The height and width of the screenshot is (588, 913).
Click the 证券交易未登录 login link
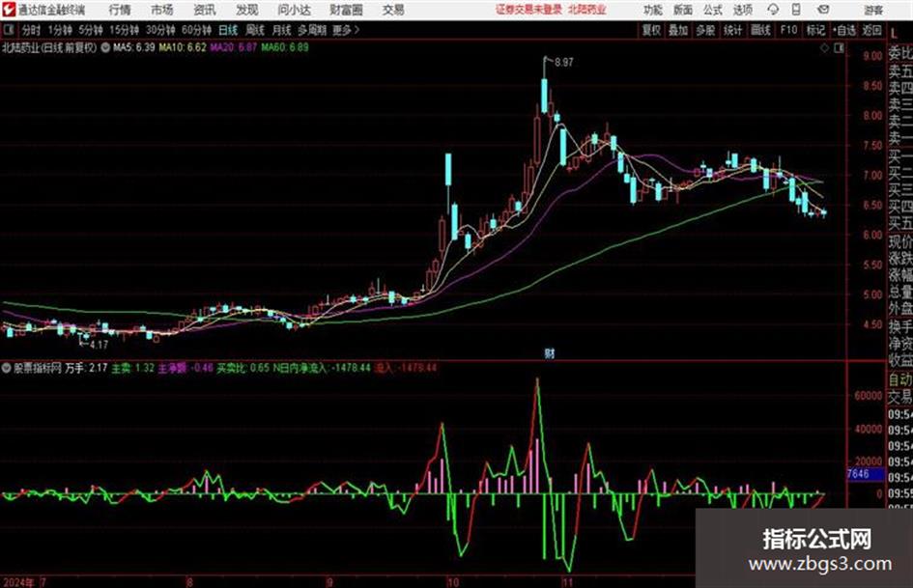pos(528,10)
